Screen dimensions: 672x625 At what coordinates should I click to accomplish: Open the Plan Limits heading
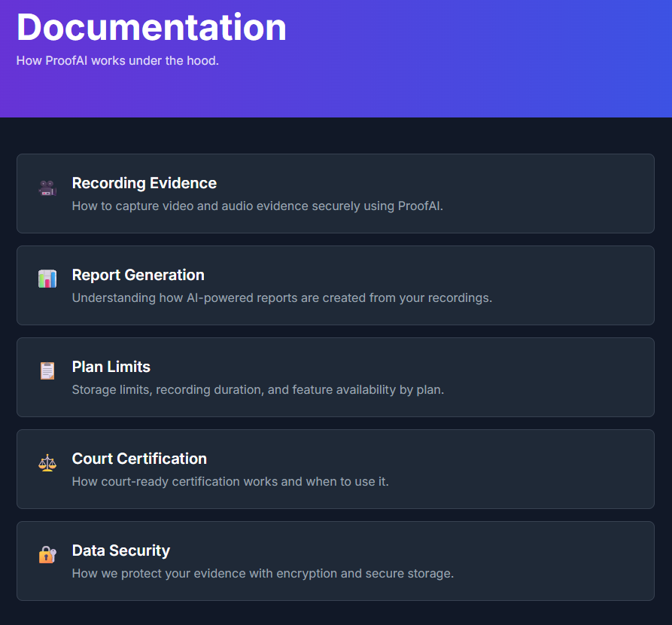click(x=111, y=367)
